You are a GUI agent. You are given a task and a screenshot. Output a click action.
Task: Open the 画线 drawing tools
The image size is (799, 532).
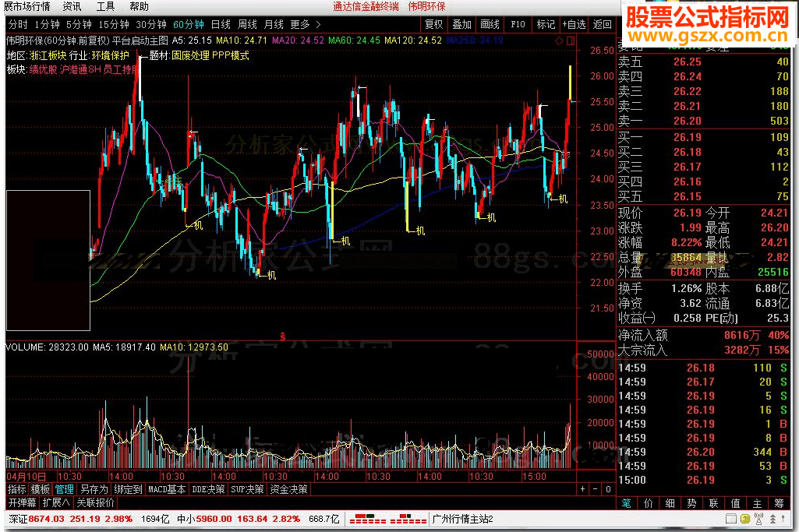tap(490, 24)
